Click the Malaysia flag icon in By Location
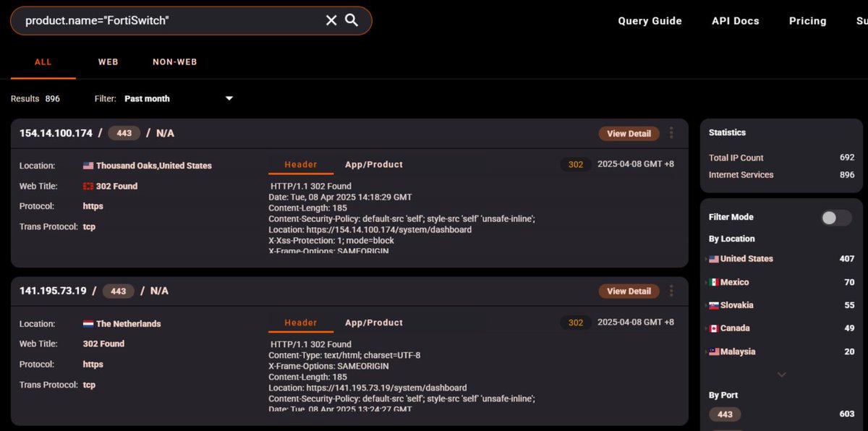 pos(714,351)
